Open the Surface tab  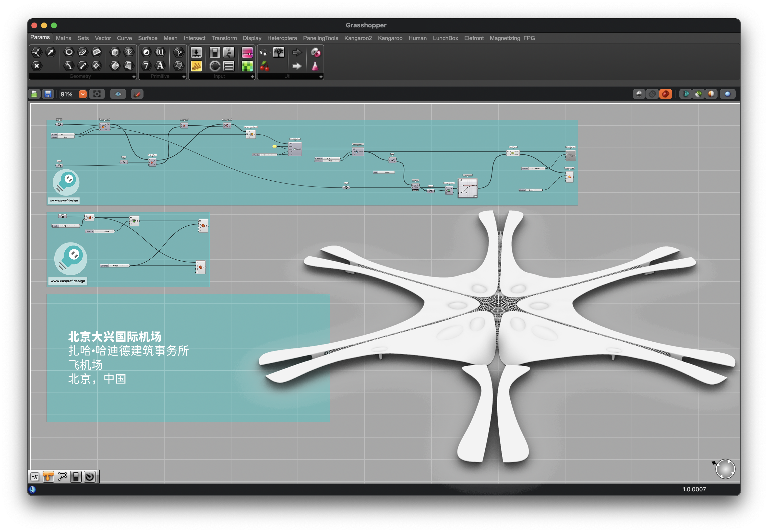(147, 38)
